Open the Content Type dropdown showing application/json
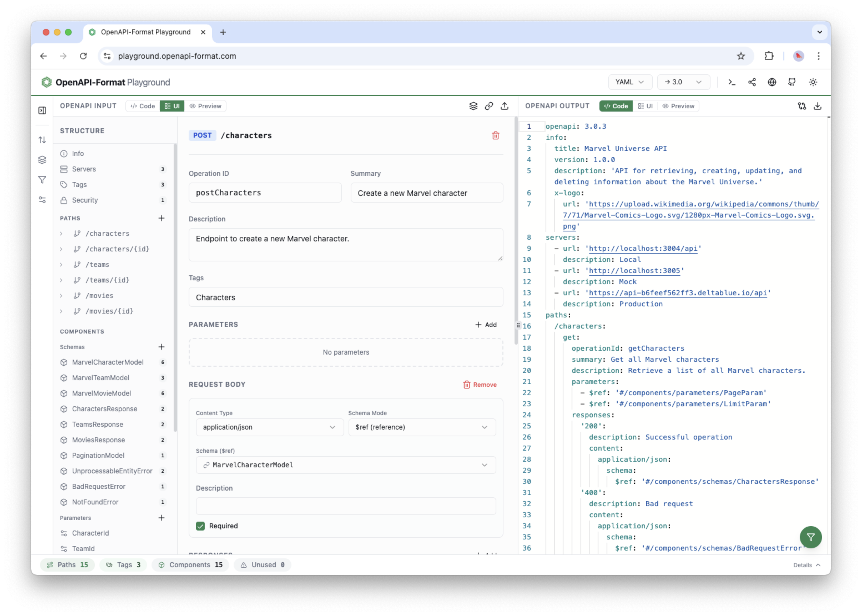 (269, 427)
